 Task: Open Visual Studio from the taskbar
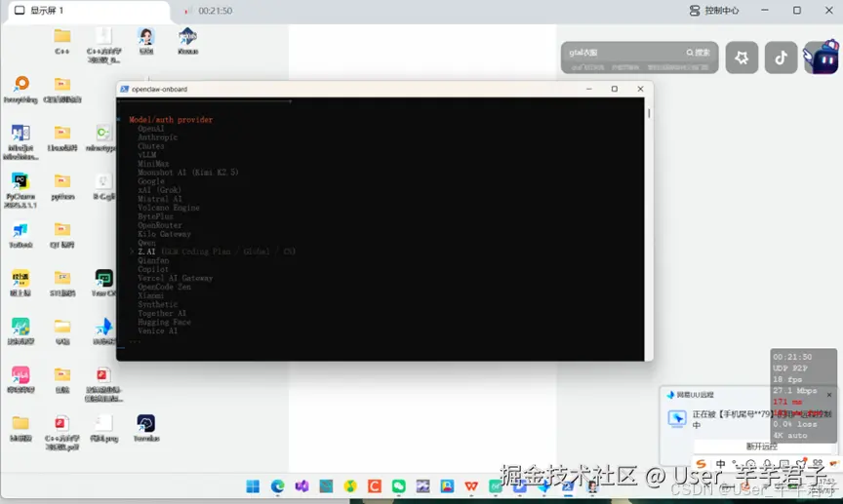(301, 486)
